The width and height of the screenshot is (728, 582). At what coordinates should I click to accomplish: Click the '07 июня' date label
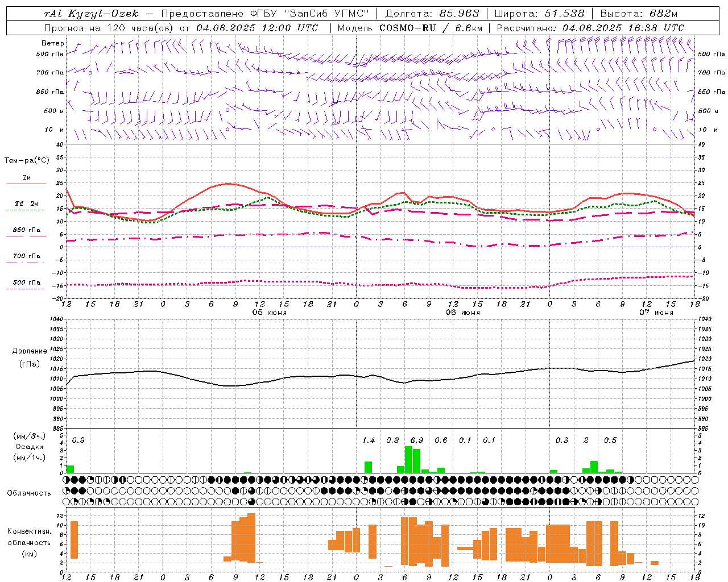pos(656,313)
